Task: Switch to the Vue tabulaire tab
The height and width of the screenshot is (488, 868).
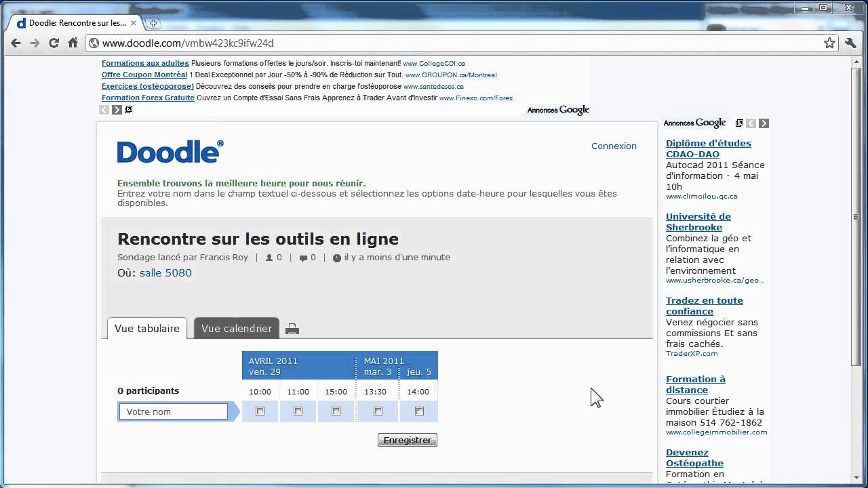Action: [x=147, y=328]
